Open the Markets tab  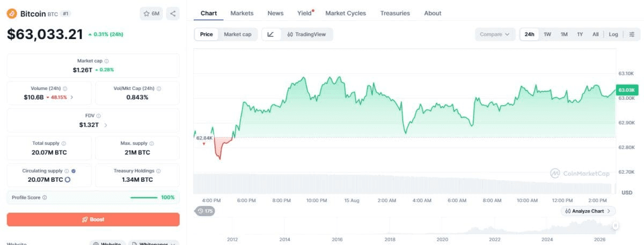click(x=242, y=13)
